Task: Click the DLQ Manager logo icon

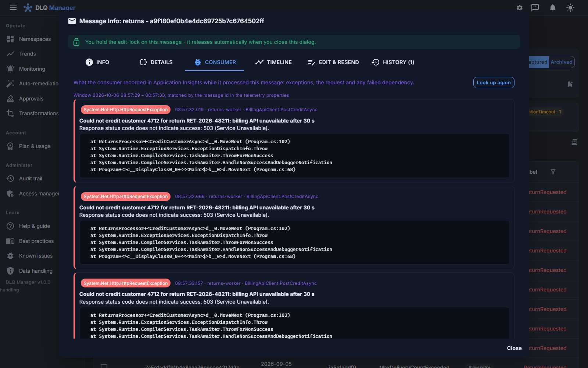Action: [28, 8]
